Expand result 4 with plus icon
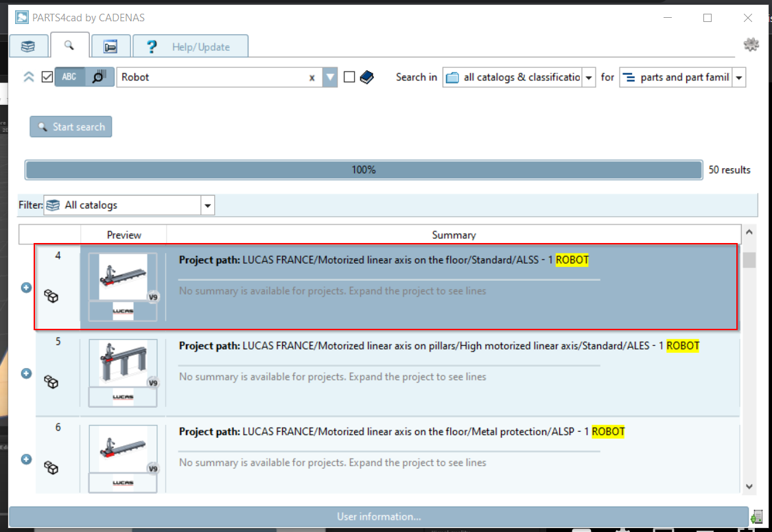 coord(27,288)
